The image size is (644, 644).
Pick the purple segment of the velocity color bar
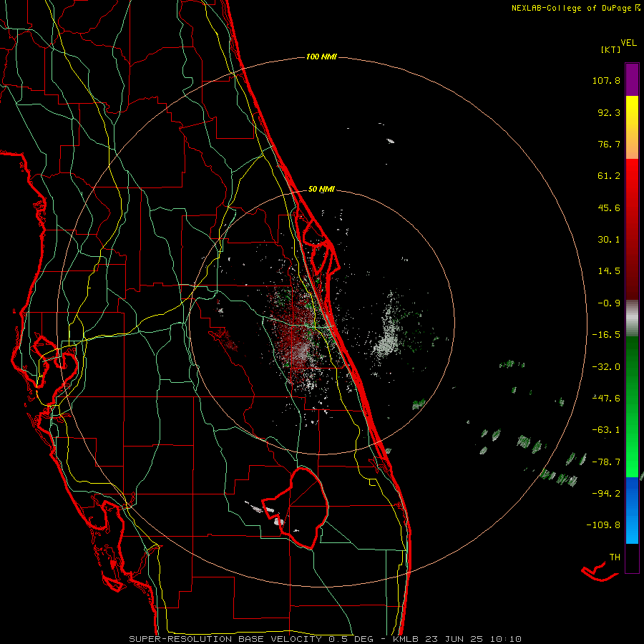click(x=632, y=79)
